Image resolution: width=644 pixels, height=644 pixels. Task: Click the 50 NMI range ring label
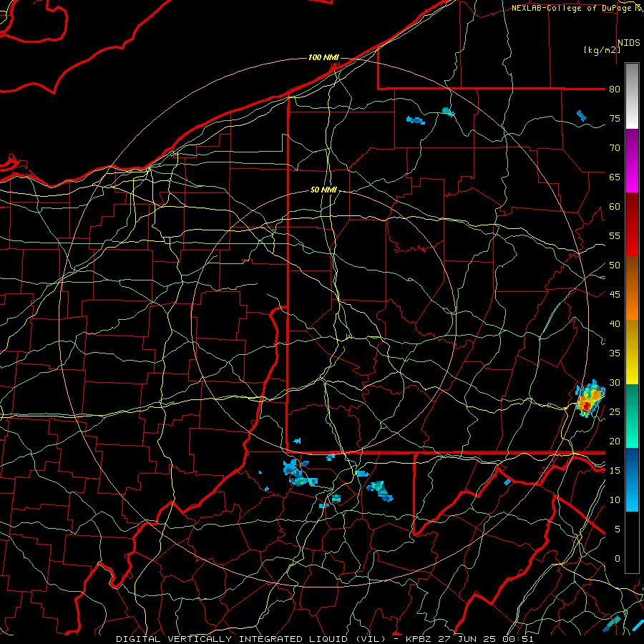pyautogui.click(x=323, y=190)
